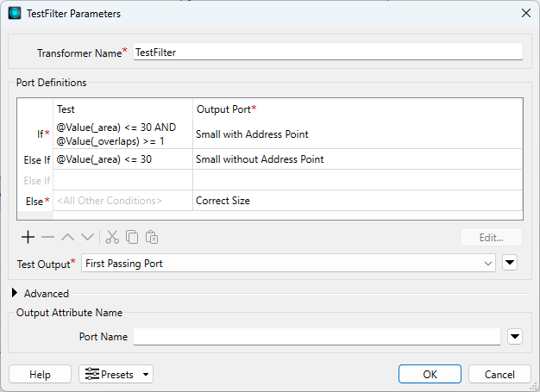
Task: Open the Test Output combo box
Action: point(288,264)
